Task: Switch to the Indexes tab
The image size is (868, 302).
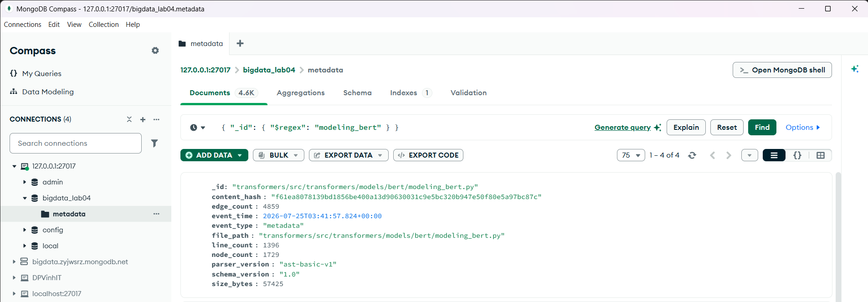Action: coord(411,92)
